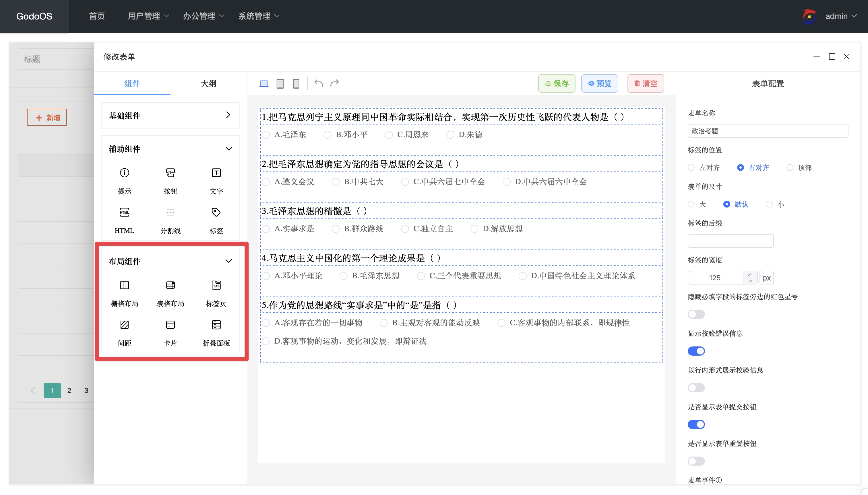The width and height of the screenshot is (868, 495).
Task: Select 大 form size radio
Action: click(x=691, y=204)
